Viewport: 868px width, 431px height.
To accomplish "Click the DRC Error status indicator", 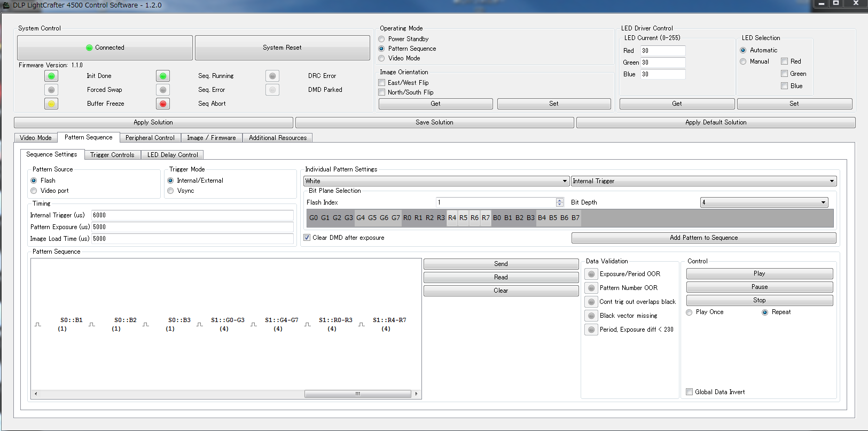I will tap(272, 76).
